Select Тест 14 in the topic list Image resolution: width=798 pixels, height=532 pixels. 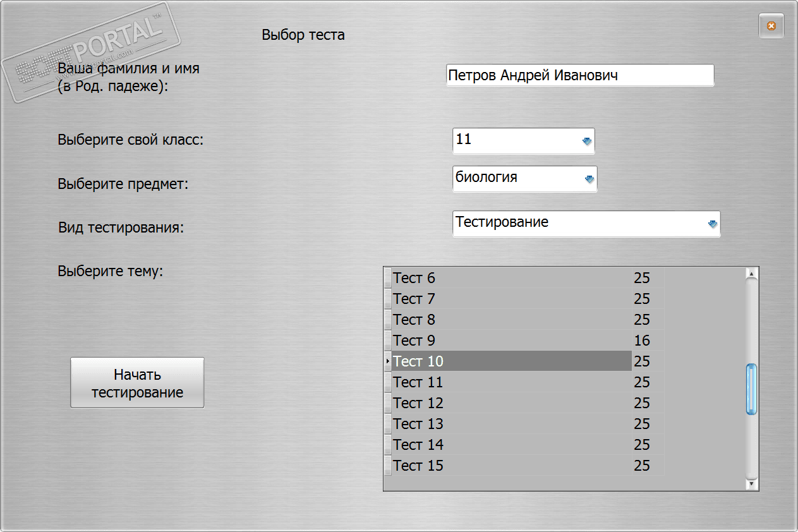coord(511,445)
